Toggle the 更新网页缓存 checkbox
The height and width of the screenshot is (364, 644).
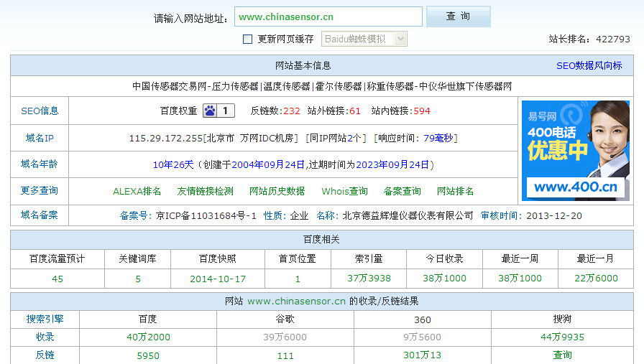pos(248,39)
